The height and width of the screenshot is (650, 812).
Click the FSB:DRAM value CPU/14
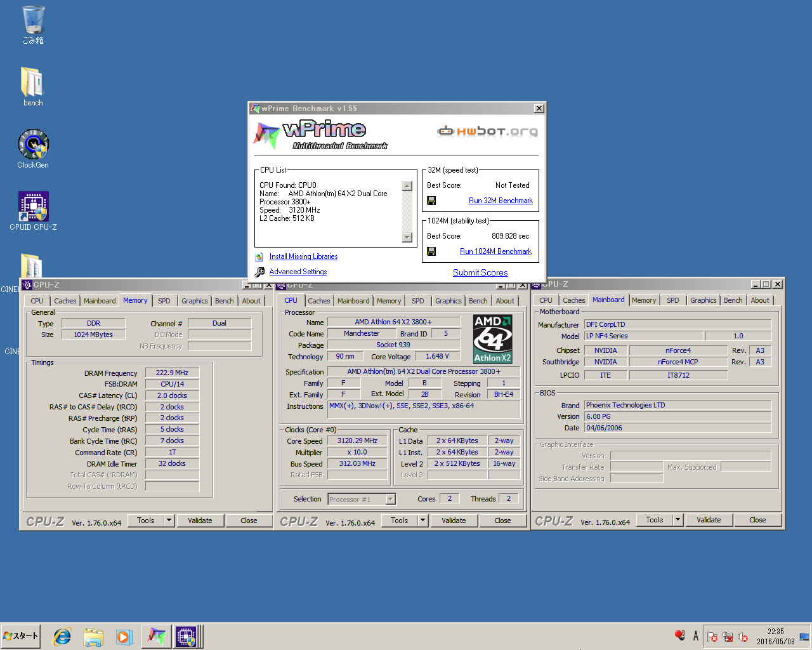(x=172, y=384)
